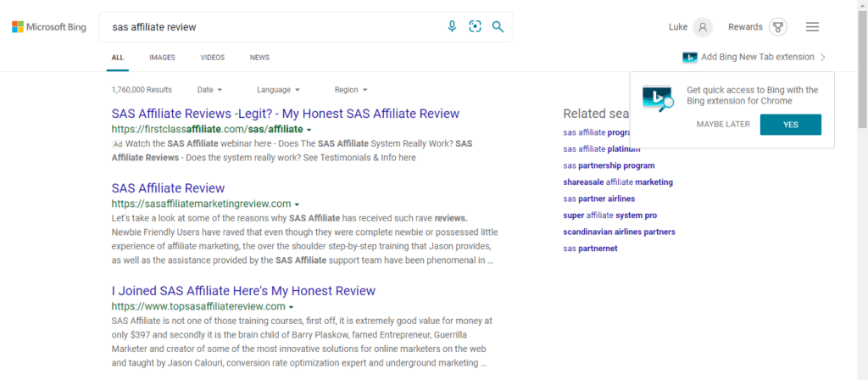Click the Luke account name
868x380 pixels.
(678, 26)
